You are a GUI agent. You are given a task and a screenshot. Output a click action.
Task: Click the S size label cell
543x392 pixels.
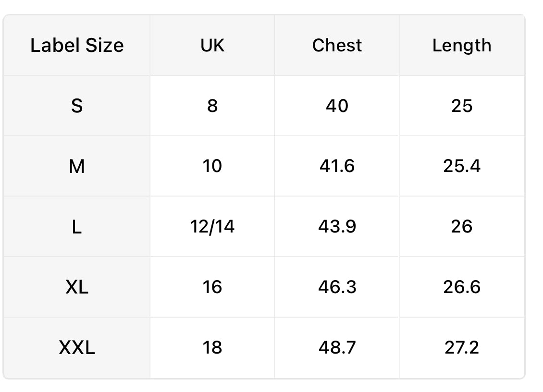point(77,106)
